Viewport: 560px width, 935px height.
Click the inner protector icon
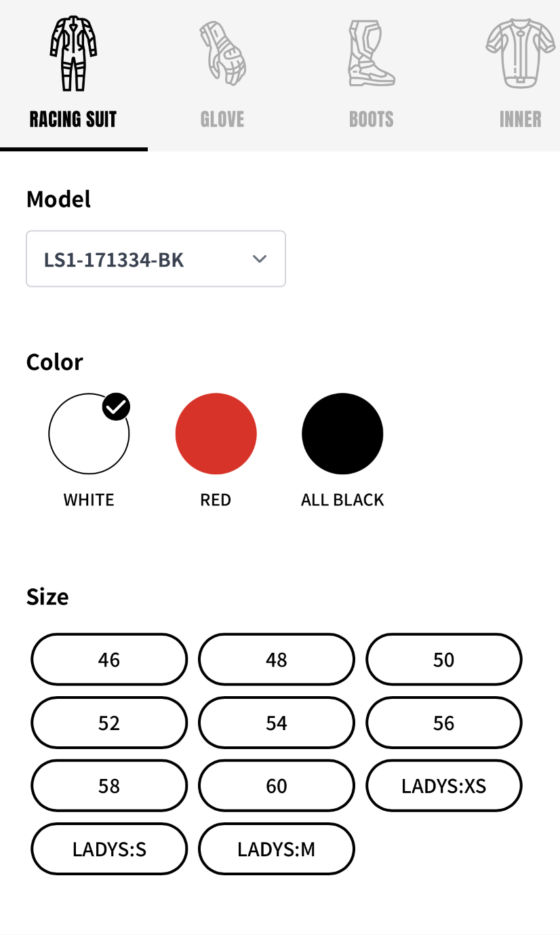(520, 54)
